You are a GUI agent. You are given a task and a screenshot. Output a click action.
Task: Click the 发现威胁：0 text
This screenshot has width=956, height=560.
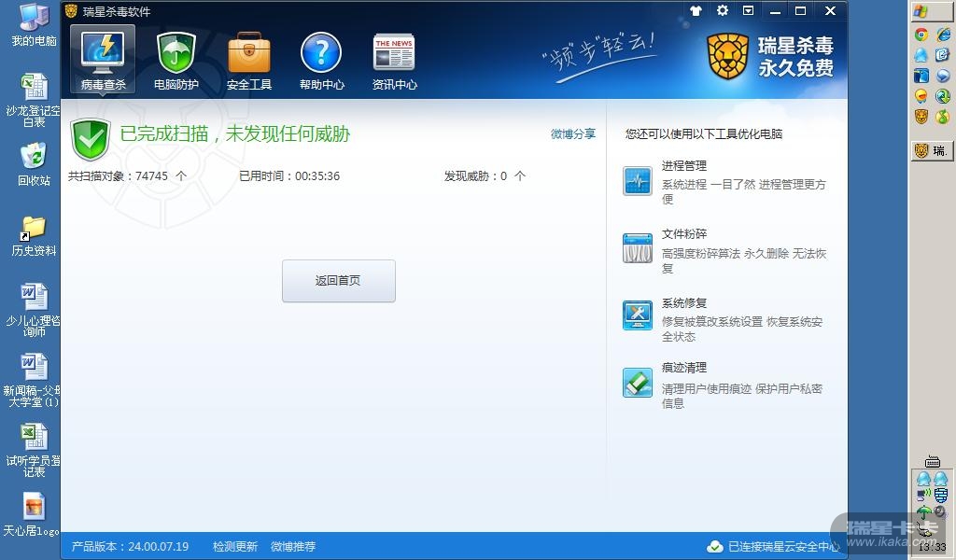click(x=485, y=176)
